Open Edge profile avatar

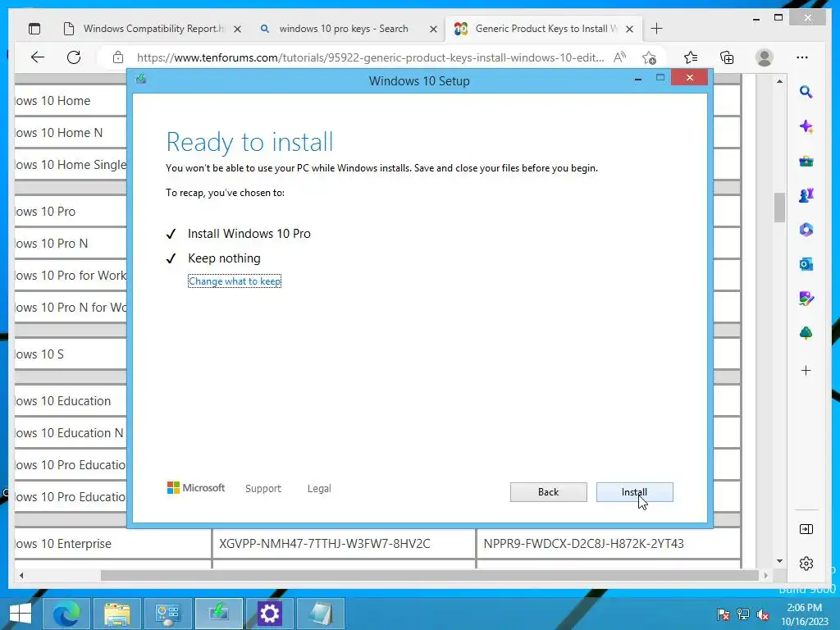(x=765, y=57)
